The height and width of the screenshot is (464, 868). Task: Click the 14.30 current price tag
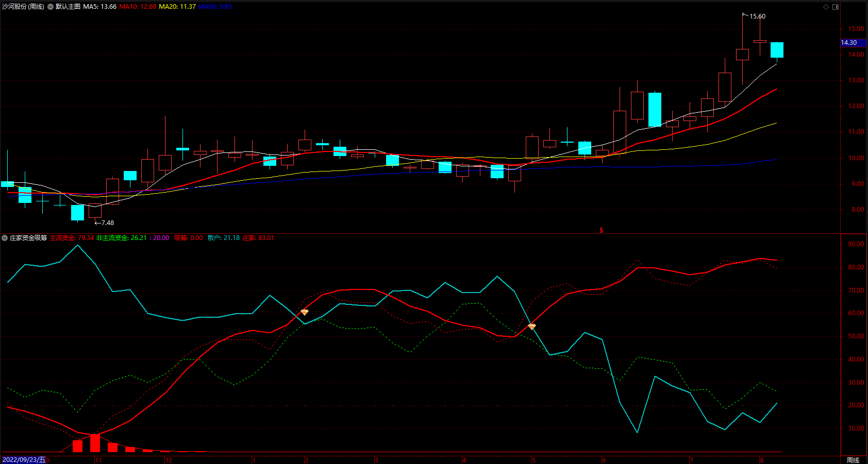tap(854, 43)
